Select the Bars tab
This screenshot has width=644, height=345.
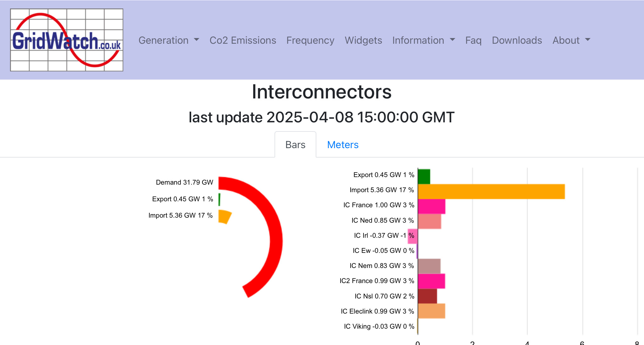click(295, 145)
